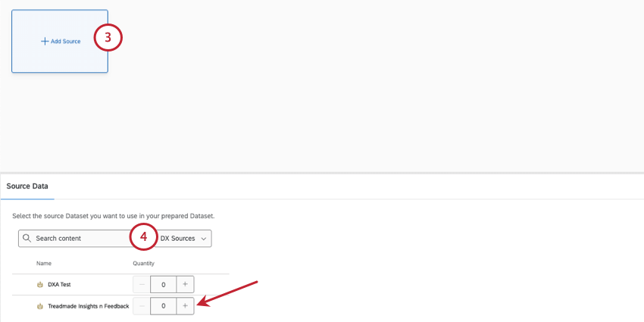Click the source Dataset instruction text
The image size is (644, 322).
[114, 216]
